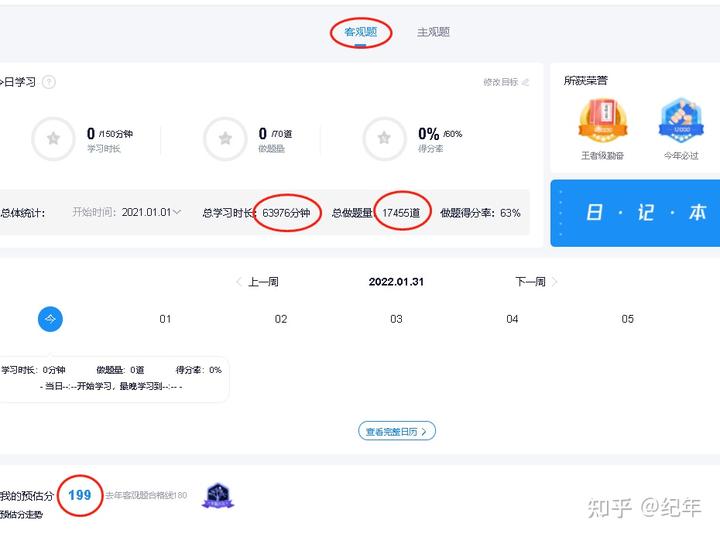Open 今年必过 honor badge
Screen dimensions: 720x537
pyautogui.click(x=681, y=130)
